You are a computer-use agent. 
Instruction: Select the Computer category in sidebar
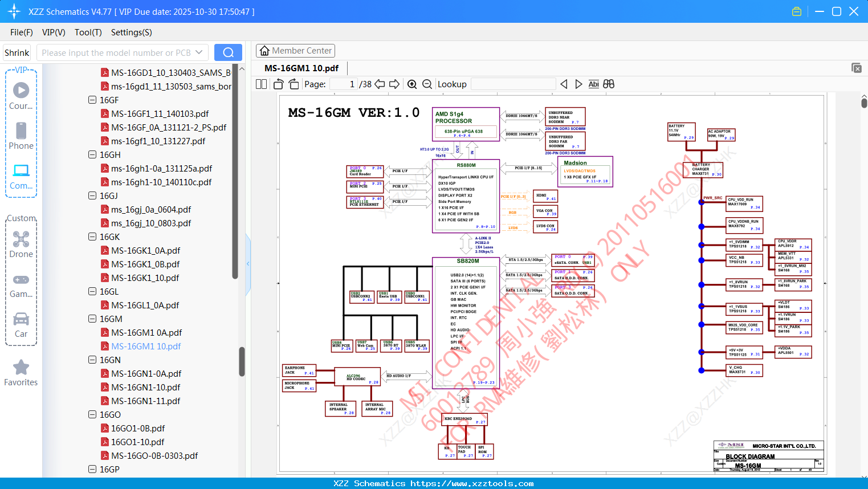(21, 176)
